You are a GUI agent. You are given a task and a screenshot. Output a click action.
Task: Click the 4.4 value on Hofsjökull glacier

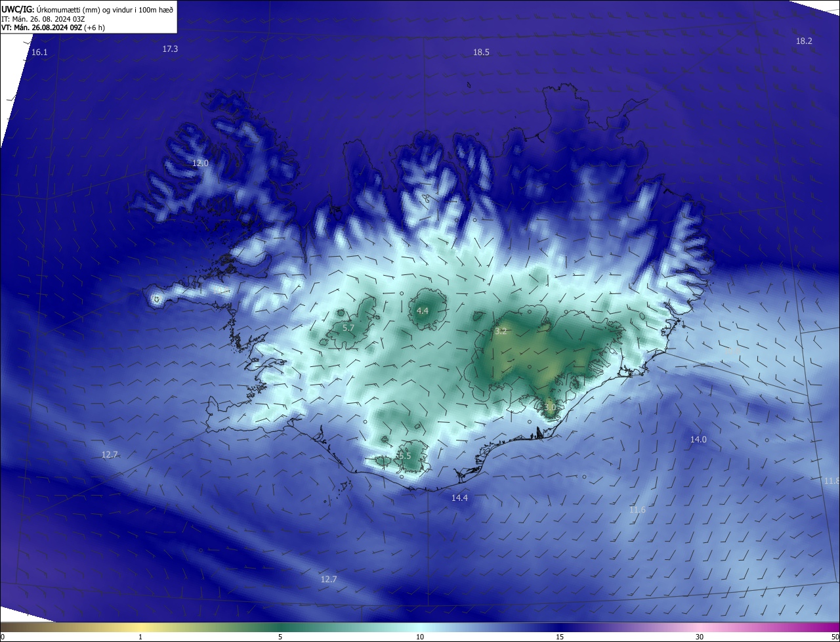[423, 310]
